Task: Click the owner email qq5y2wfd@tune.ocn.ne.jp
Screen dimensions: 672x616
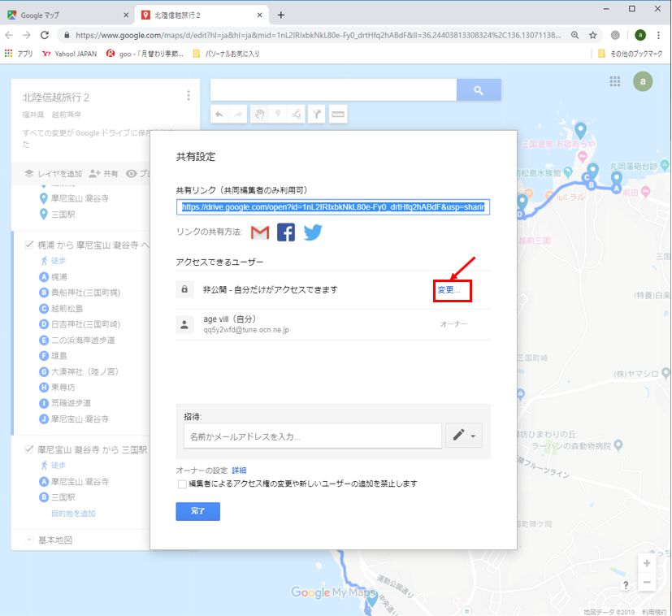Action: pos(246,330)
